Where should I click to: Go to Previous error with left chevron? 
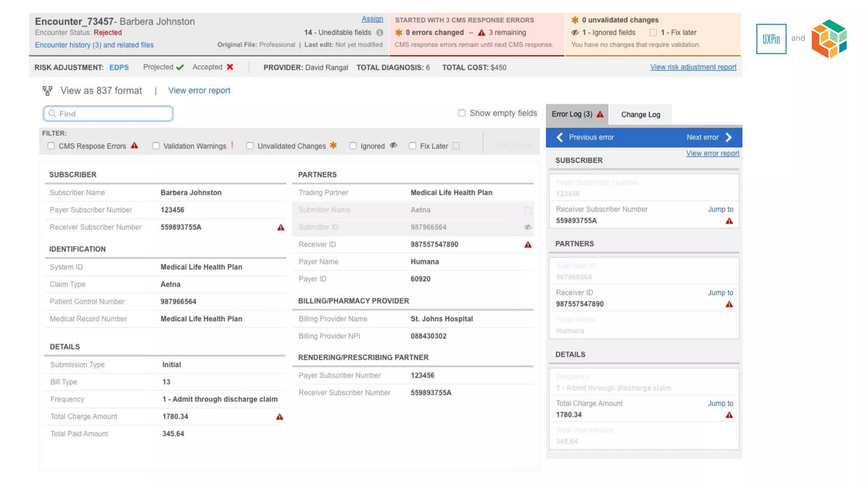pyautogui.click(x=560, y=137)
